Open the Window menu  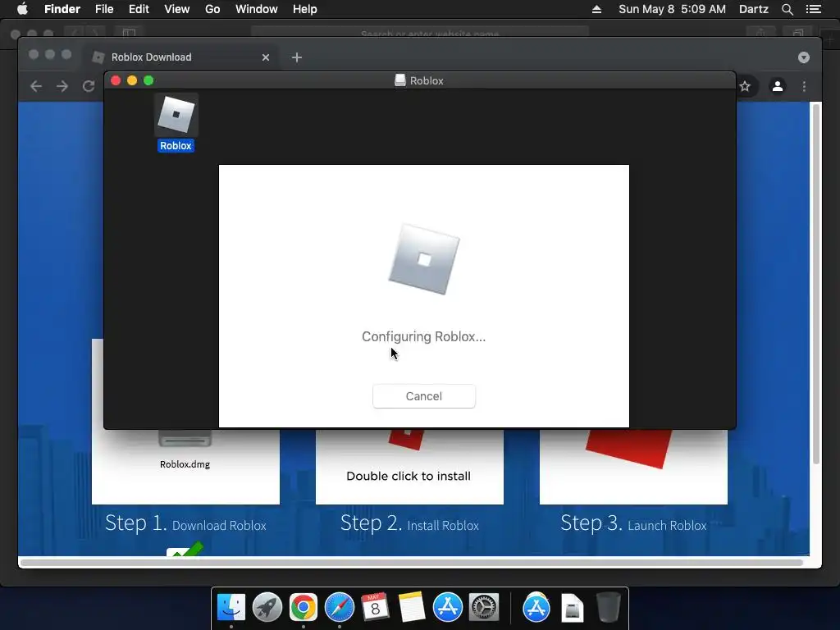click(x=256, y=9)
